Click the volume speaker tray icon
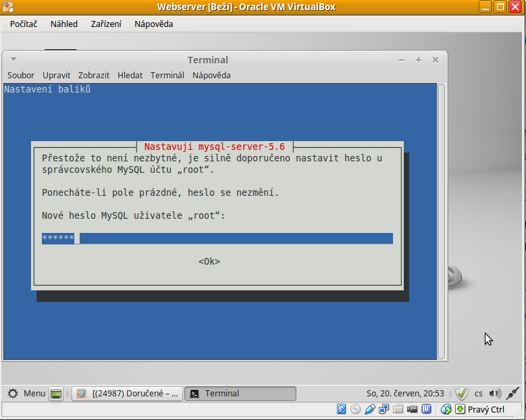The height and width of the screenshot is (420, 526). [x=495, y=394]
